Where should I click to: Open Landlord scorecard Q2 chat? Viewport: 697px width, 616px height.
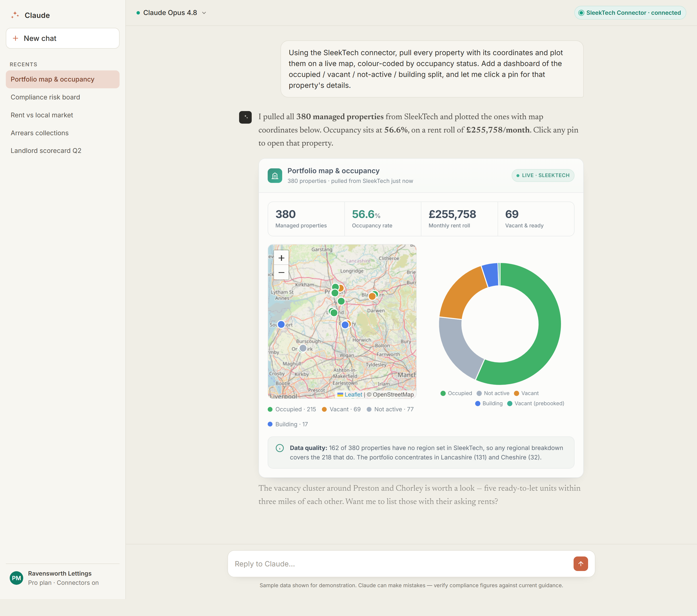tap(62, 151)
